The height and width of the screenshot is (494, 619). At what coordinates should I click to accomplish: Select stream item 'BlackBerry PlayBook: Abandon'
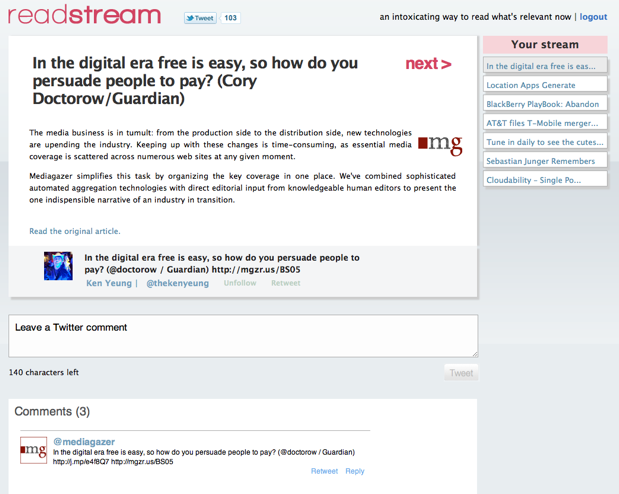pos(545,103)
